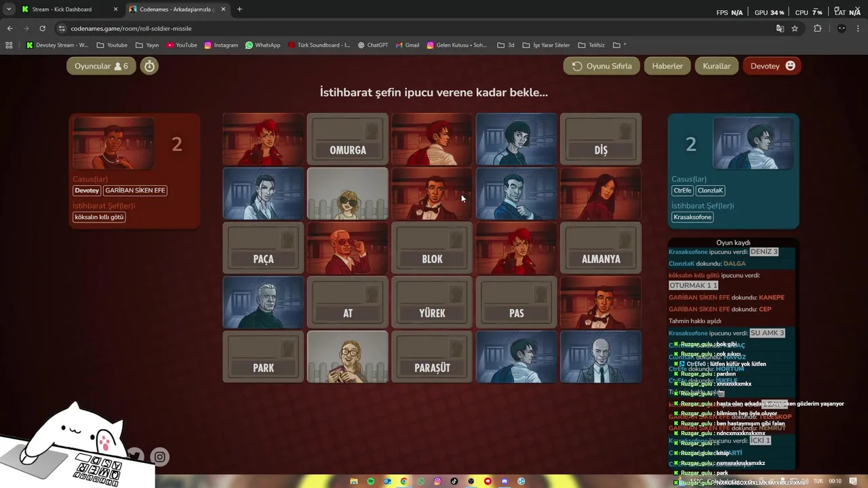This screenshot has height=488, width=868.
Task: Open Chrome from the taskbar
Action: [404, 481]
